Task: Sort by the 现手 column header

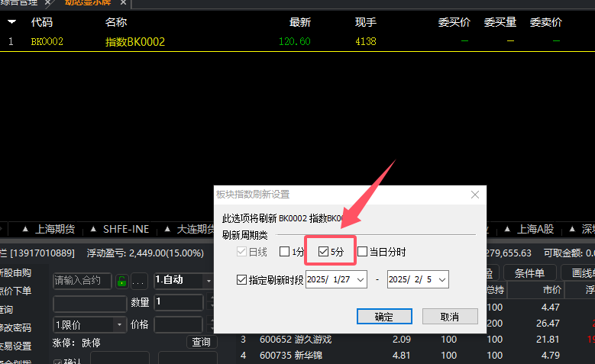Action: pos(365,22)
